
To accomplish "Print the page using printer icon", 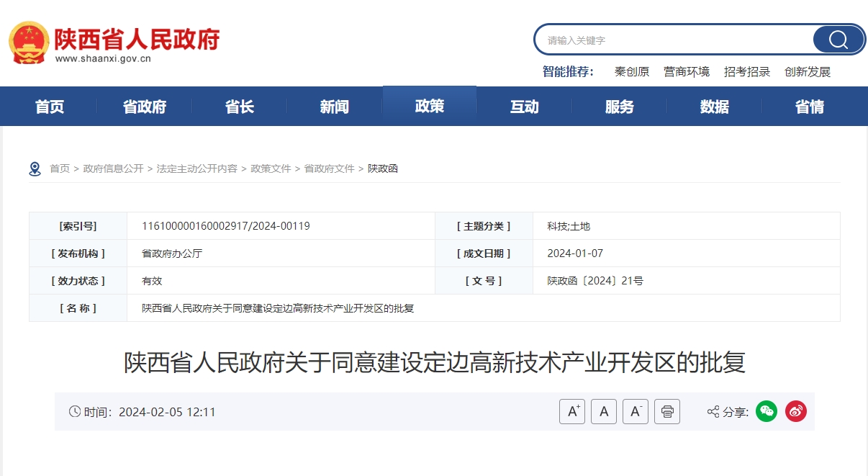I will point(667,411).
